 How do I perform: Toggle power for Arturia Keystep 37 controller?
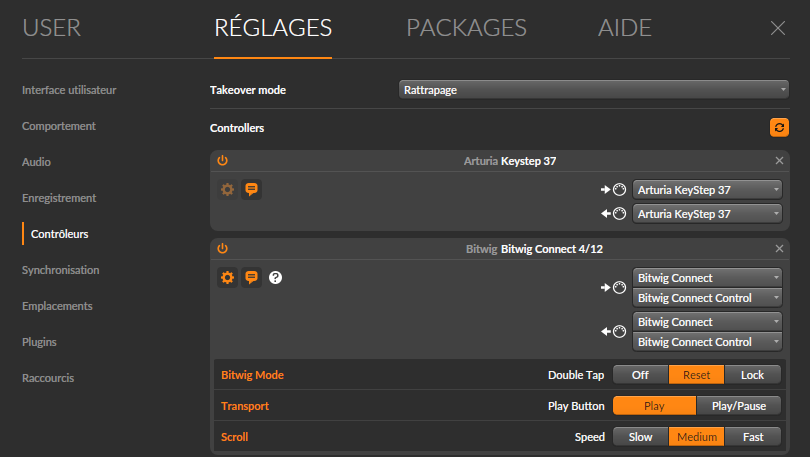(x=222, y=161)
